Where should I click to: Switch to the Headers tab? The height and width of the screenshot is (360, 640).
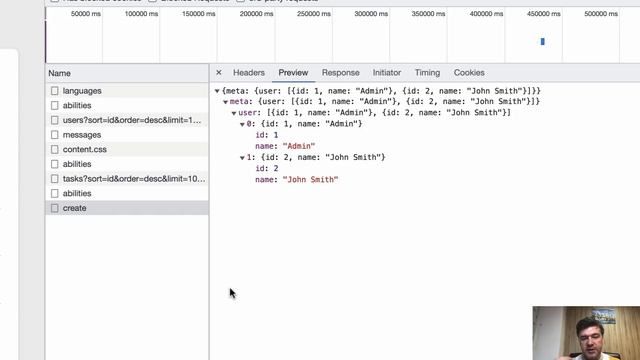coord(249,73)
